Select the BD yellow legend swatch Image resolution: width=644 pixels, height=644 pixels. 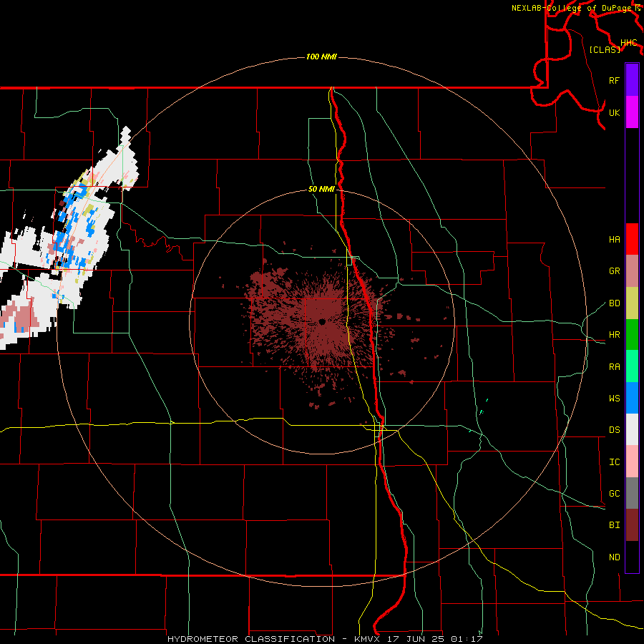tap(632, 303)
